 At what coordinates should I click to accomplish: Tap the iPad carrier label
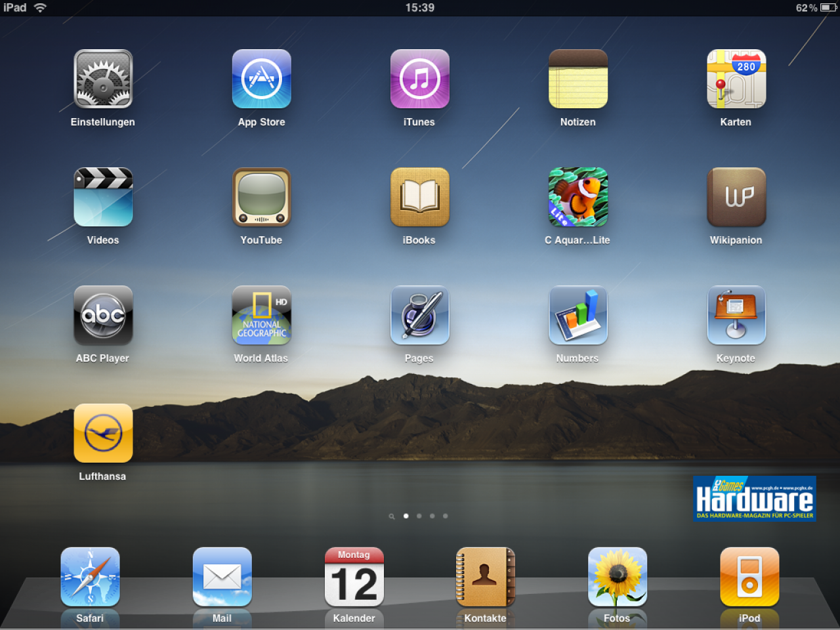pos(15,8)
